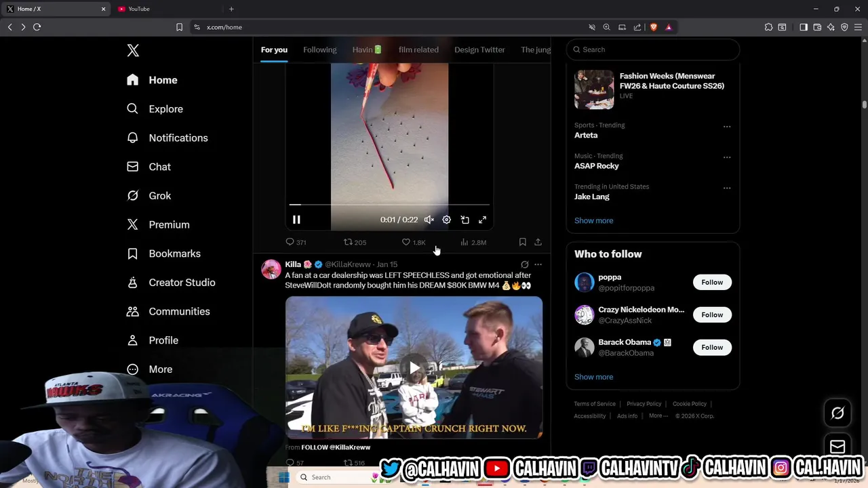The image size is (868, 488).
Task: Reply to post with 371 comments
Action: (x=296, y=242)
